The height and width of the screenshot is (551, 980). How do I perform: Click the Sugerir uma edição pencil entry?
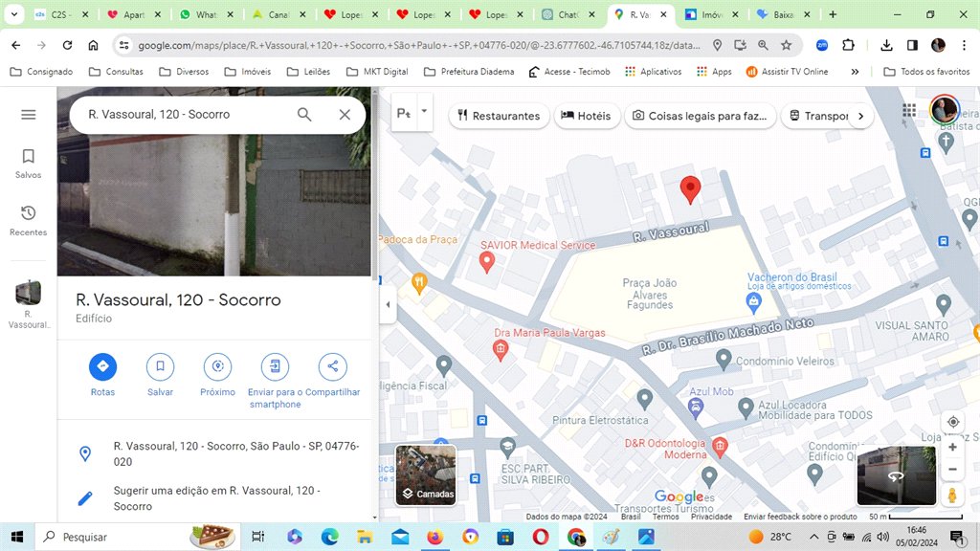(x=214, y=498)
